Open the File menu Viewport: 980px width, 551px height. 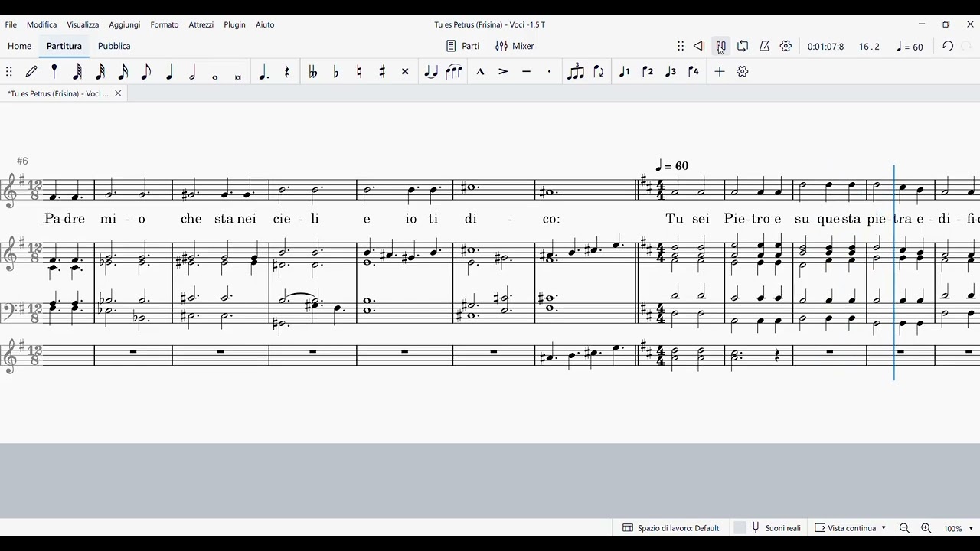point(11,24)
